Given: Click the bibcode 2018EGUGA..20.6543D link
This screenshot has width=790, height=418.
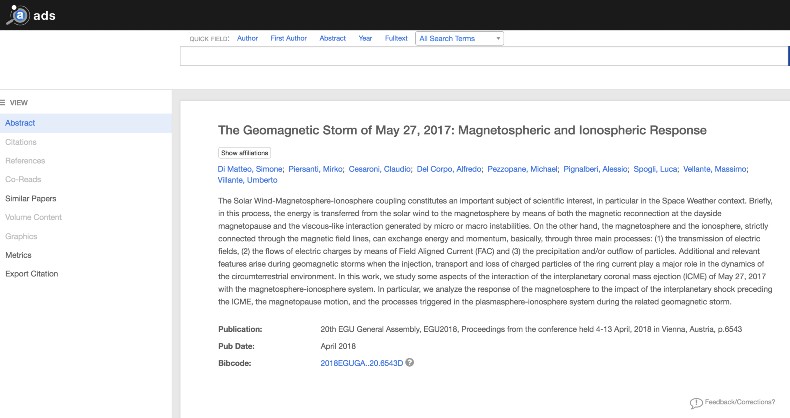Looking at the screenshot, I should [x=362, y=363].
